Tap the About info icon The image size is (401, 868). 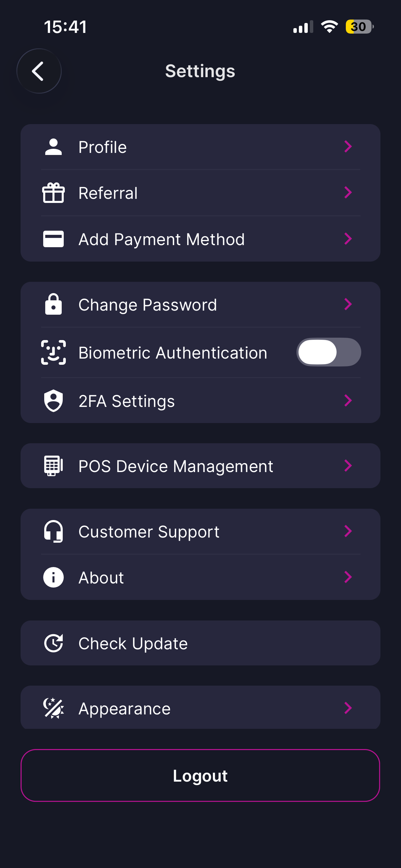click(53, 577)
